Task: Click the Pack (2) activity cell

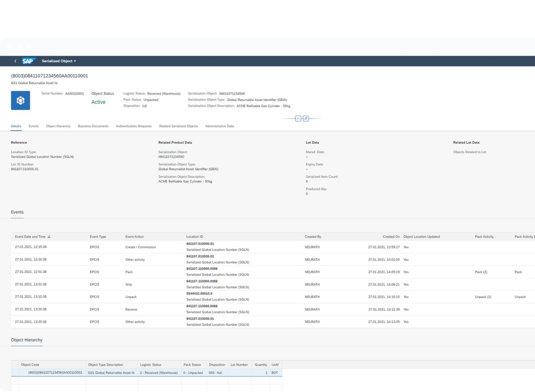Action: [x=481, y=272]
